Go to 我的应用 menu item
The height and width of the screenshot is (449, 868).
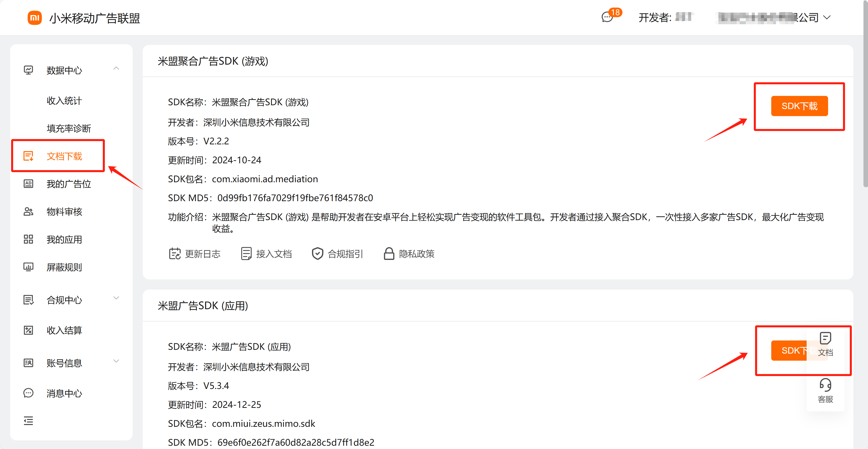[x=64, y=239]
